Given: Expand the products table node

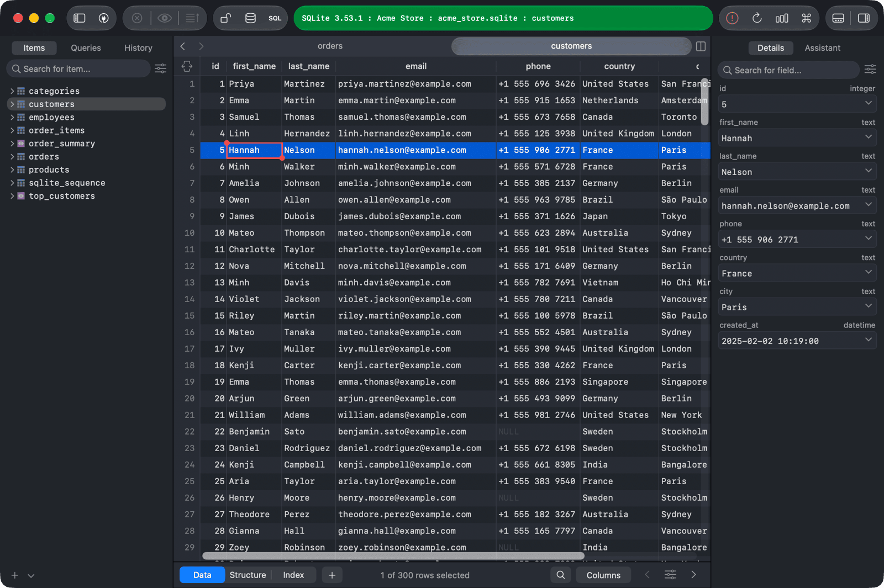Looking at the screenshot, I should coord(12,170).
